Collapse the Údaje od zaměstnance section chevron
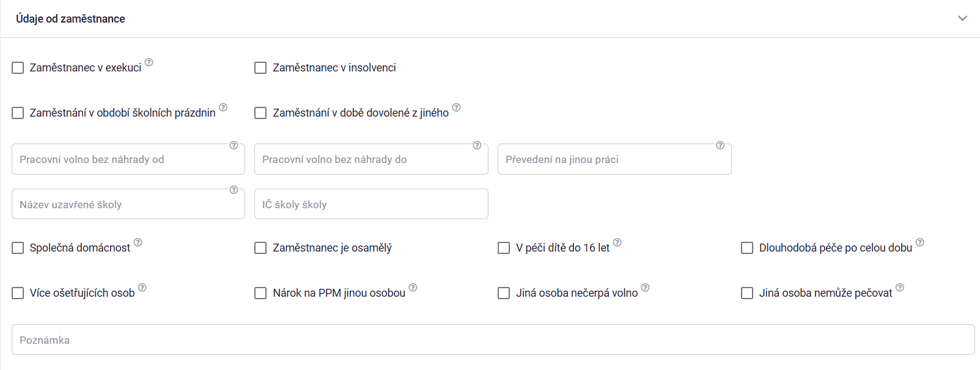This screenshot has height=370, width=980. [963, 18]
